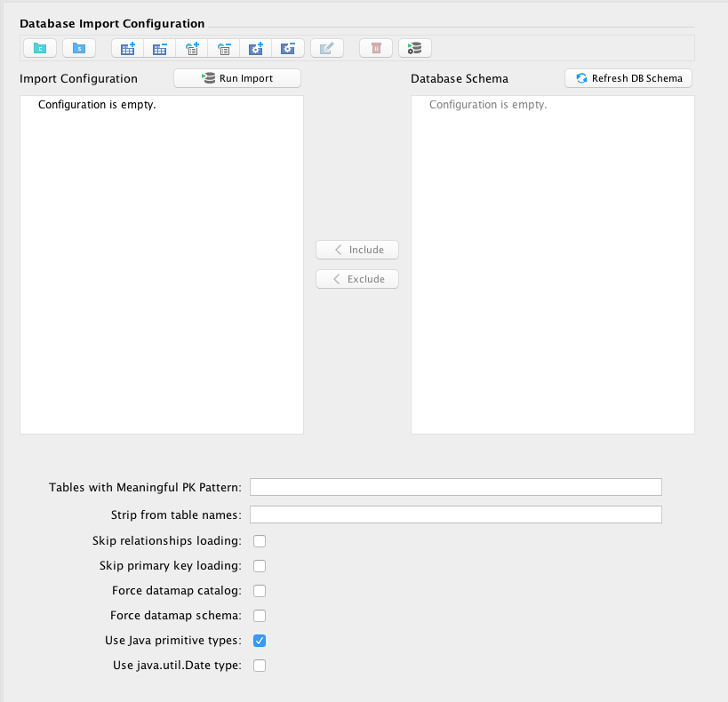Toggle Force datamap catalog checkbox
The height and width of the screenshot is (702, 728).
[x=260, y=590]
